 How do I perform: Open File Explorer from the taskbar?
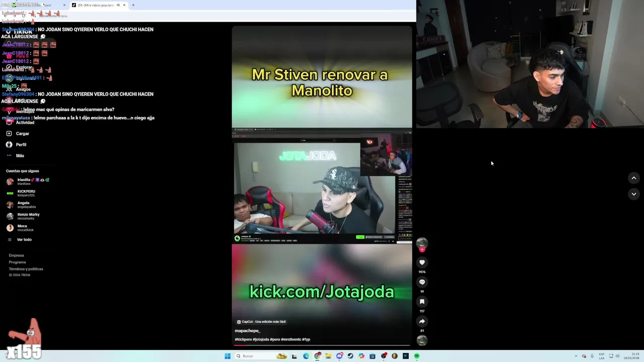[x=328, y=356]
